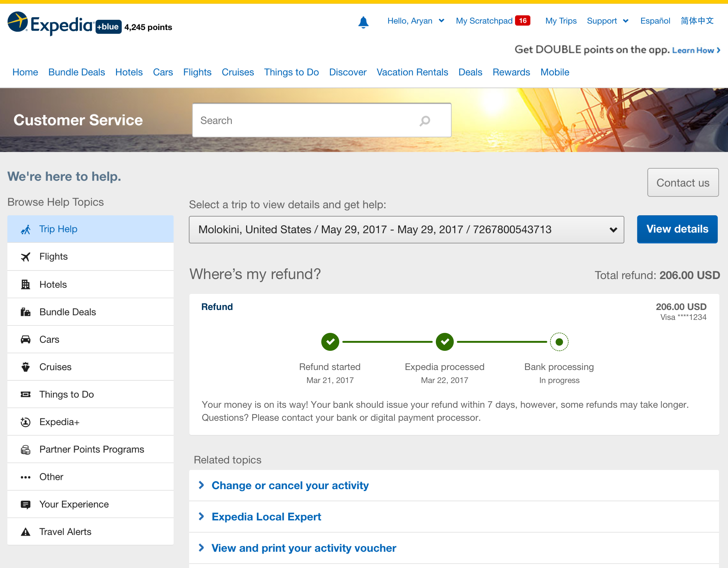Go to the Home nav tab
This screenshot has width=728, height=568.
25,72
